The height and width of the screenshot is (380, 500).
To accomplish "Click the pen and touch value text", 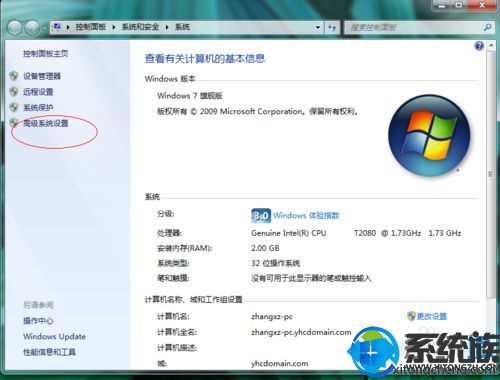I will 311,278.
